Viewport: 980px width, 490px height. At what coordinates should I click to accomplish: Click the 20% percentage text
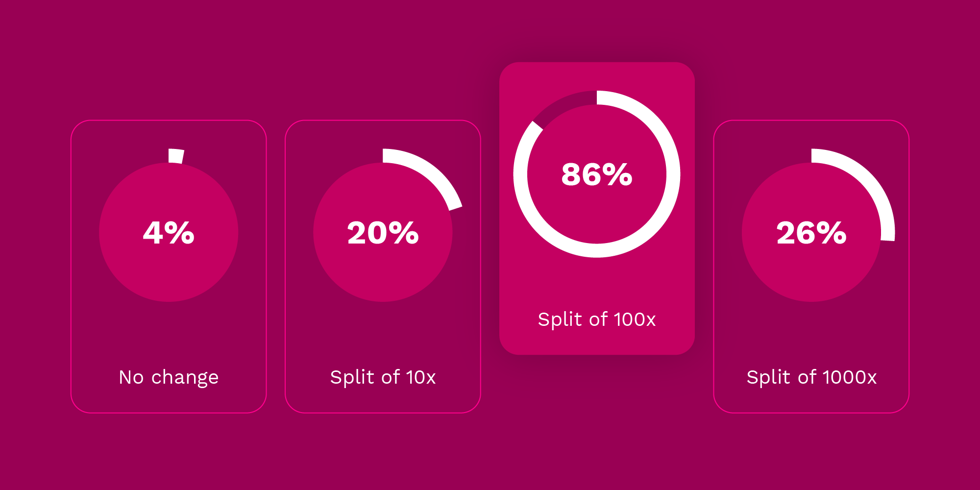coord(383,233)
